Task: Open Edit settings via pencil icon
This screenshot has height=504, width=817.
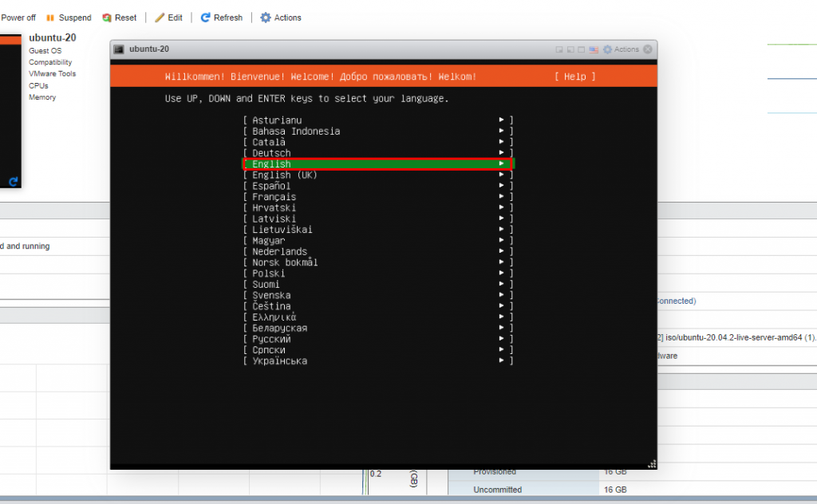Action: point(160,18)
